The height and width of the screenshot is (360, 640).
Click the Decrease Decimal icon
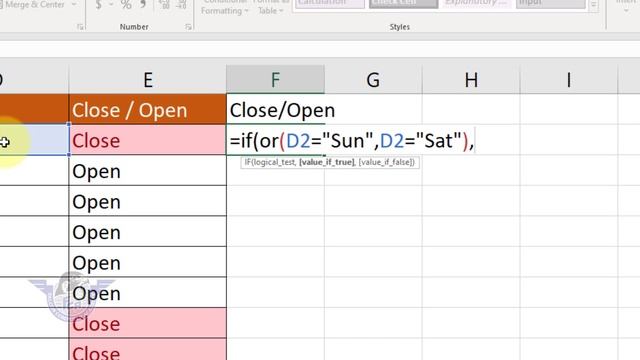click(181, 5)
